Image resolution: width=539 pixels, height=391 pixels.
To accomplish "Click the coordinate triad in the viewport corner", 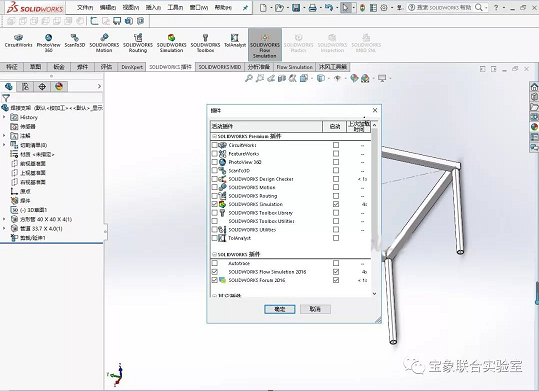I will click(116, 374).
